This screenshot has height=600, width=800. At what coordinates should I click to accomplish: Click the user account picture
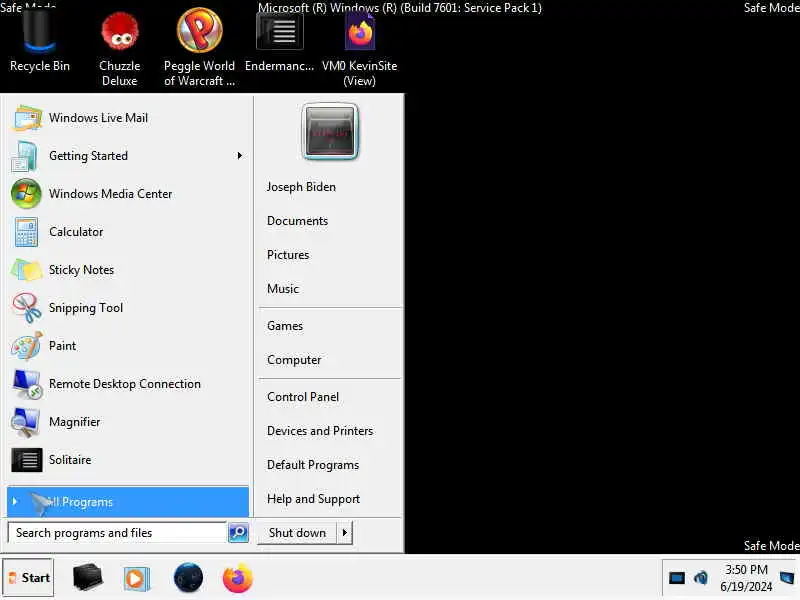click(x=330, y=132)
